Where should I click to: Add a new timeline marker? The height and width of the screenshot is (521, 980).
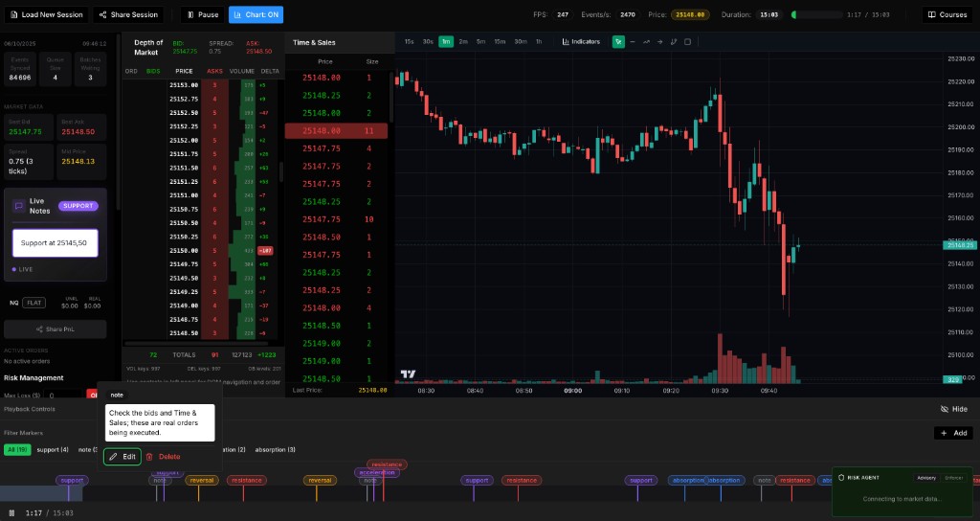click(x=954, y=433)
